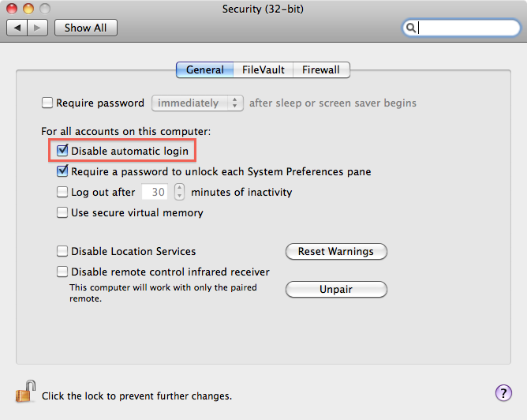The image size is (527, 420).
Task: Uncheck Disable automatic login
Action: tap(62, 151)
